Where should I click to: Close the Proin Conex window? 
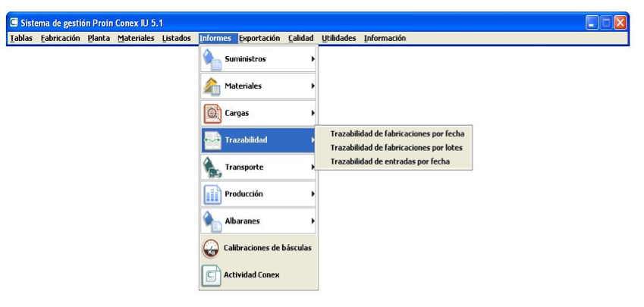click(620, 23)
